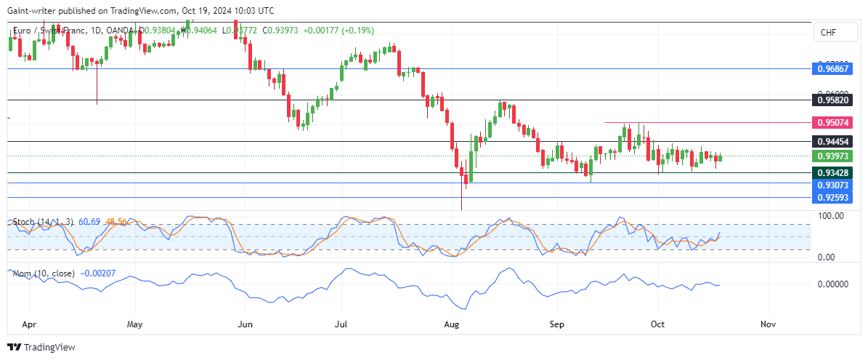Click the +0.00177 (+0.19%) change value
The image size is (868, 360).
pyautogui.click(x=338, y=30)
